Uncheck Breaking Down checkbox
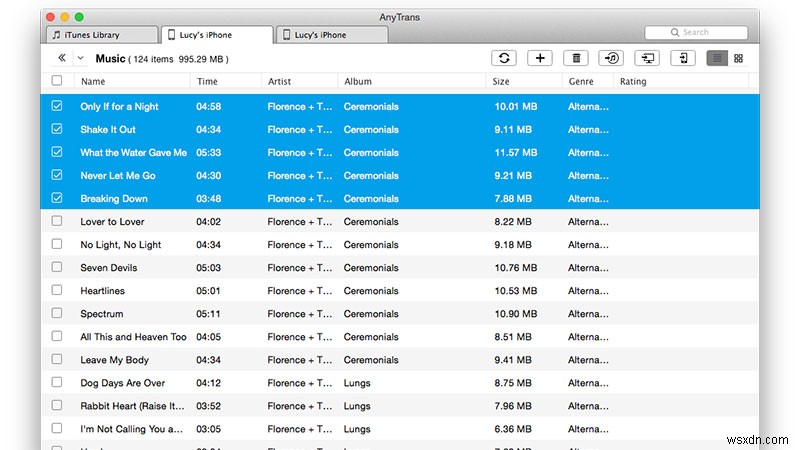Viewport: 800px width, 450px height. (x=57, y=197)
